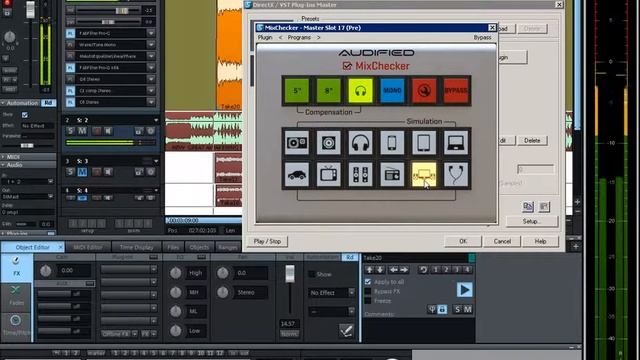Viewport: 640px width, 360px height.
Task: Expand track 3 name dropdown arrow
Action: tap(156, 161)
